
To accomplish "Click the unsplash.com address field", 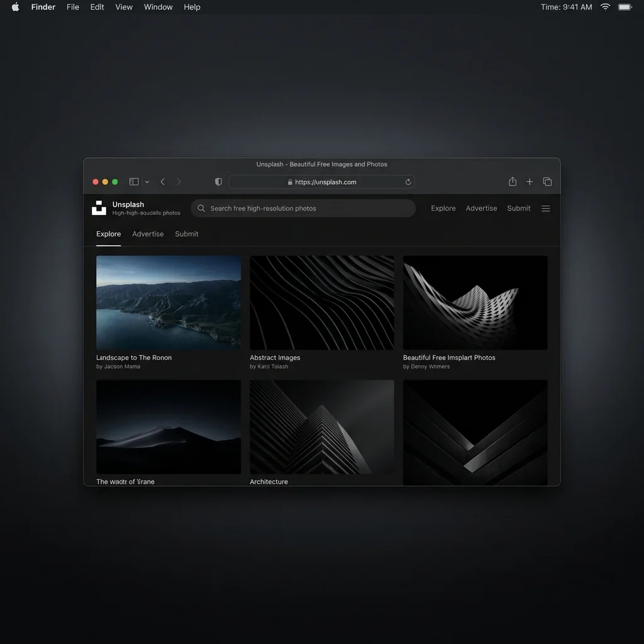I will (321, 182).
